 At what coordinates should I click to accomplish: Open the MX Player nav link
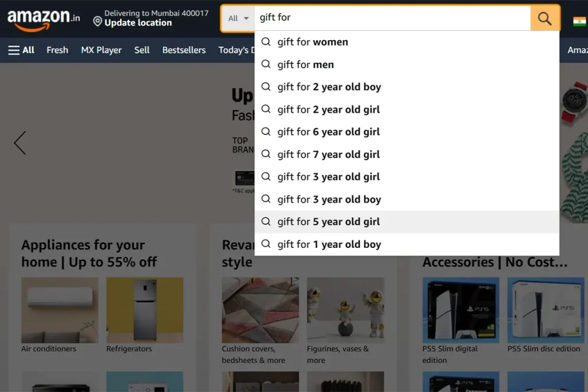[x=101, y=50]
